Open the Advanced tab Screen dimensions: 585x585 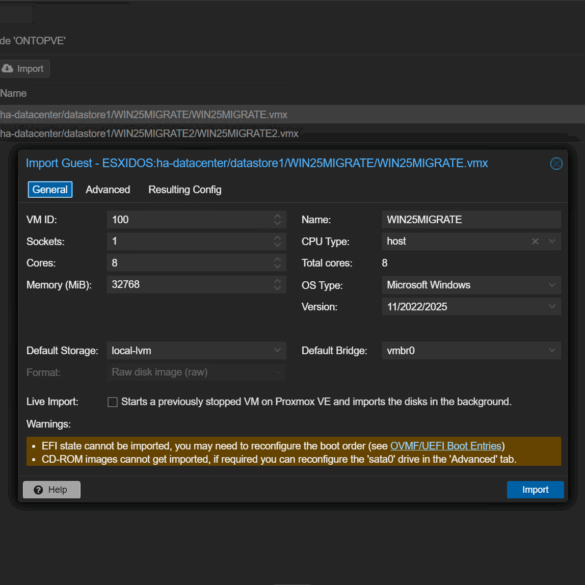tap(108, 190)
